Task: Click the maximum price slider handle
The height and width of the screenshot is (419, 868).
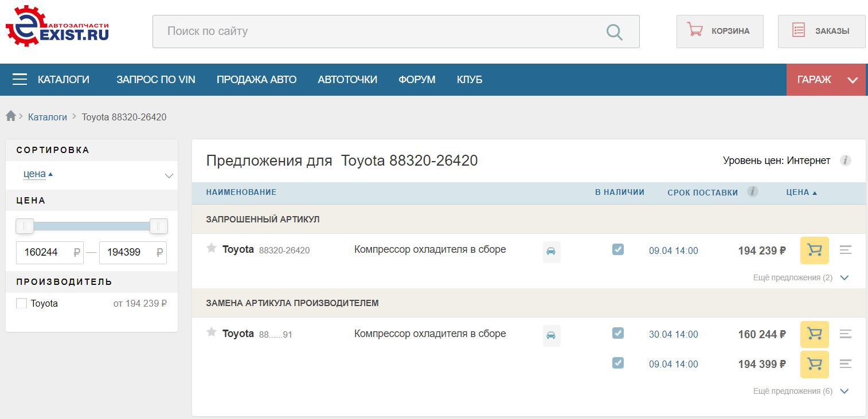Action: [x=158, y=226]
